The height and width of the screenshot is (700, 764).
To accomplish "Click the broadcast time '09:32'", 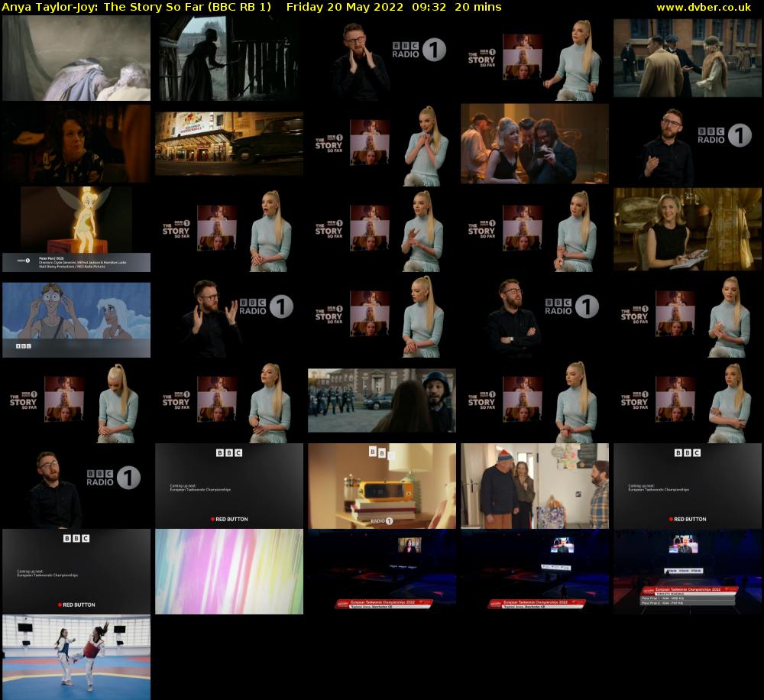I will [429, 7].
